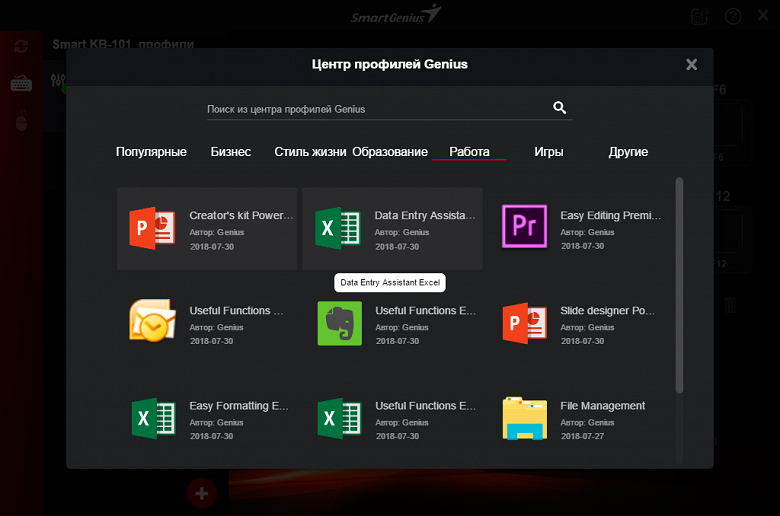Click the Easy Editing Premi... title
This screenshot has height=516, width=780.
coord(610,215)
